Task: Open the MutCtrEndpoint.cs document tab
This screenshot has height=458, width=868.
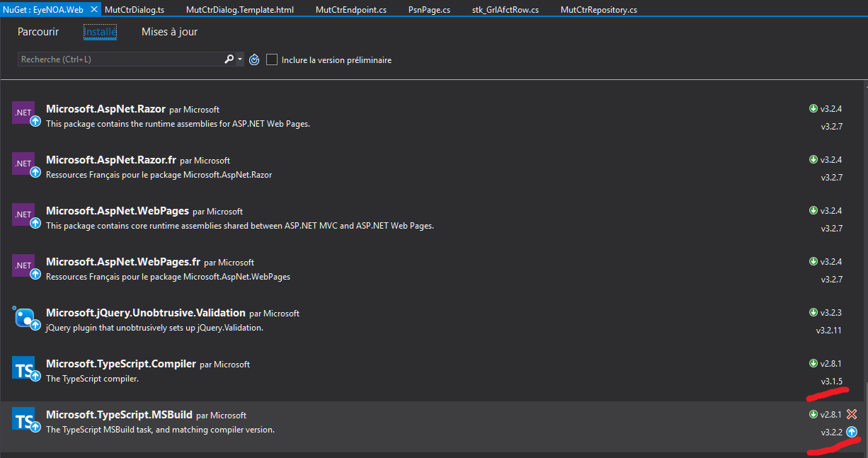Action: coord(350,10)
